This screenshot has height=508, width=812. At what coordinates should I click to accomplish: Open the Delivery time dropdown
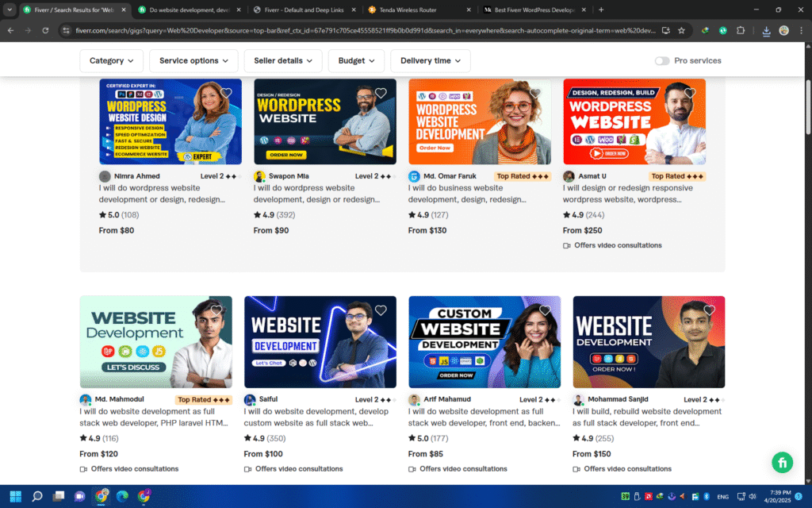pyautogui.click(x=430, y=61)
